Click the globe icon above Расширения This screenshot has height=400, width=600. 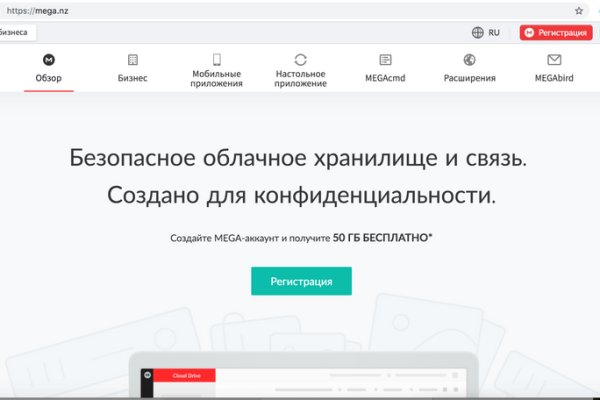[470, 60]
